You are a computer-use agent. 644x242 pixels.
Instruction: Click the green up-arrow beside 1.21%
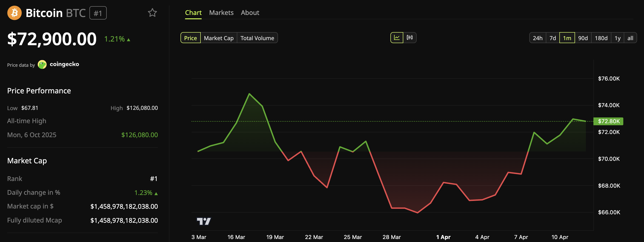pos(128,39)
